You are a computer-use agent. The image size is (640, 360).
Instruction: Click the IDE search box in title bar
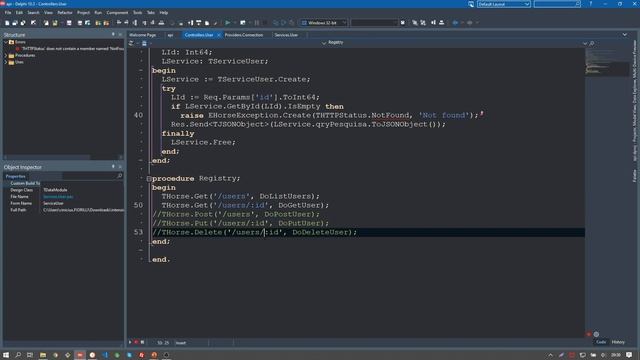(x=557, y=4)
